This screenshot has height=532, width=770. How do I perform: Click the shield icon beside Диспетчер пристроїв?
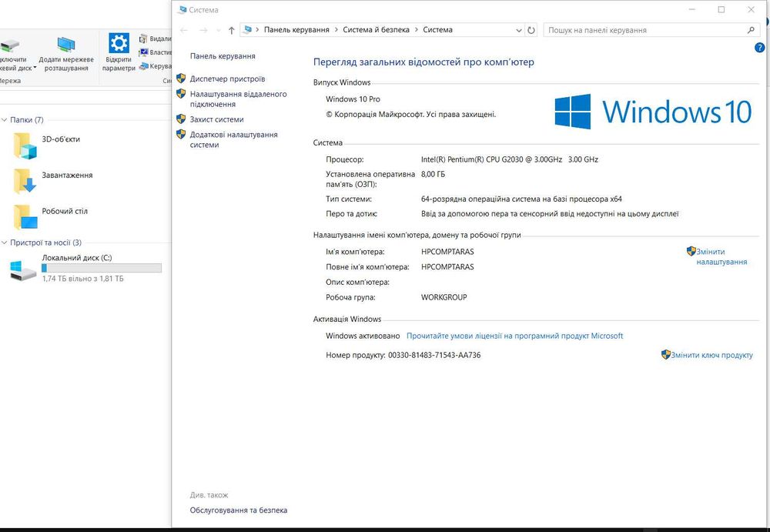coord(181,79)
